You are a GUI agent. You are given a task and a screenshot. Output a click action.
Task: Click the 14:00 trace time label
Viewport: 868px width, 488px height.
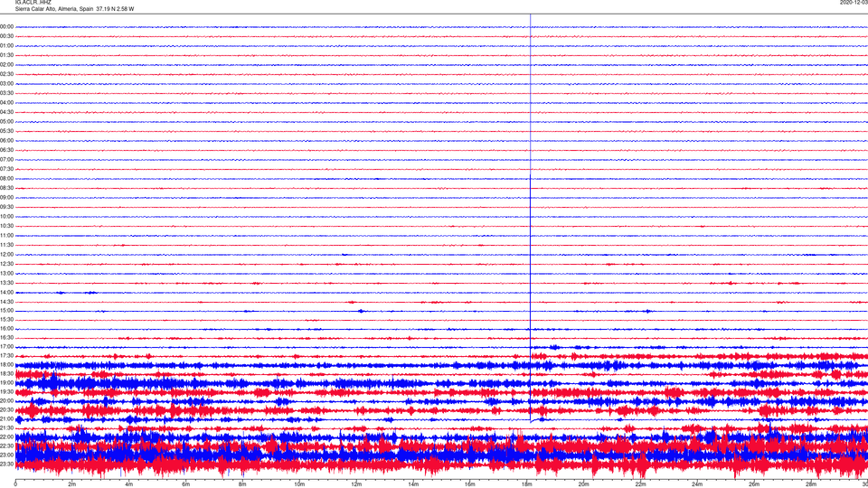(x=6, y=293)
